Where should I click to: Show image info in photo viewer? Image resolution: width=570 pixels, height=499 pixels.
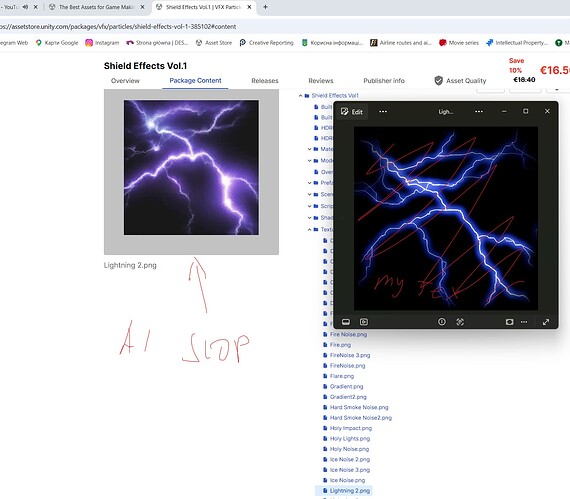(x=442, y=322)
